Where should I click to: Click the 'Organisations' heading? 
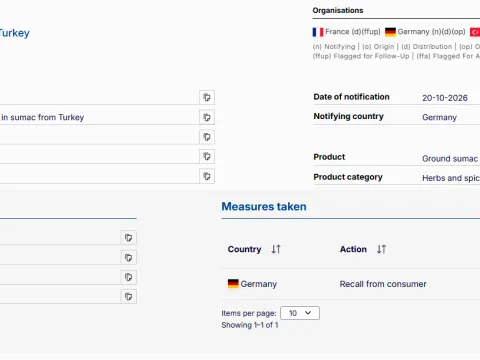click(338, 10)
